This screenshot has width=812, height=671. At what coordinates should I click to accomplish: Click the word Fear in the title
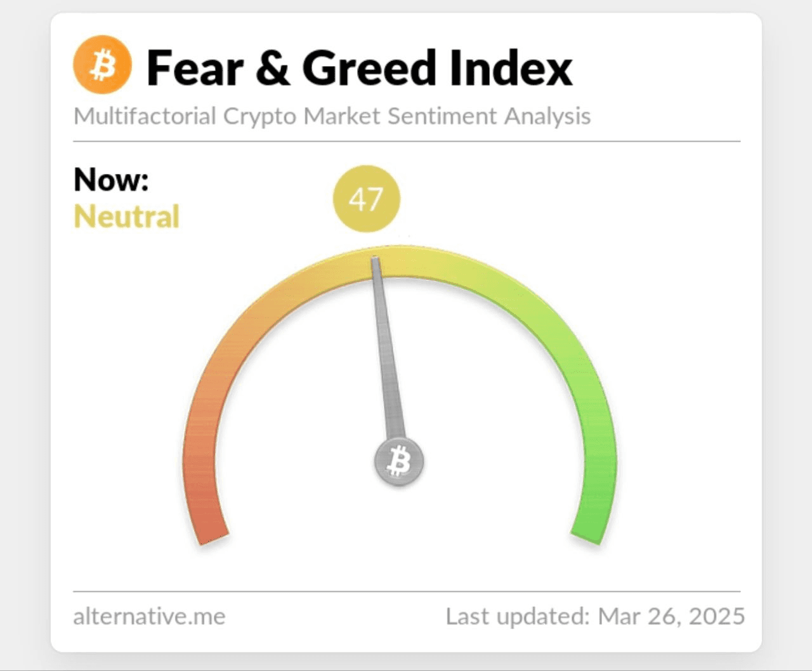(x=195, y=69)
